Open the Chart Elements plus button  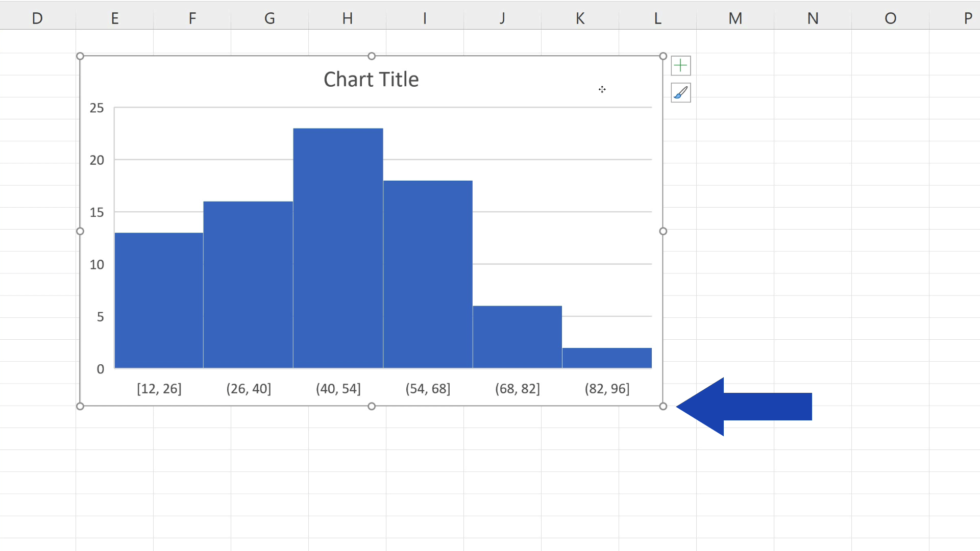(680, 65)
